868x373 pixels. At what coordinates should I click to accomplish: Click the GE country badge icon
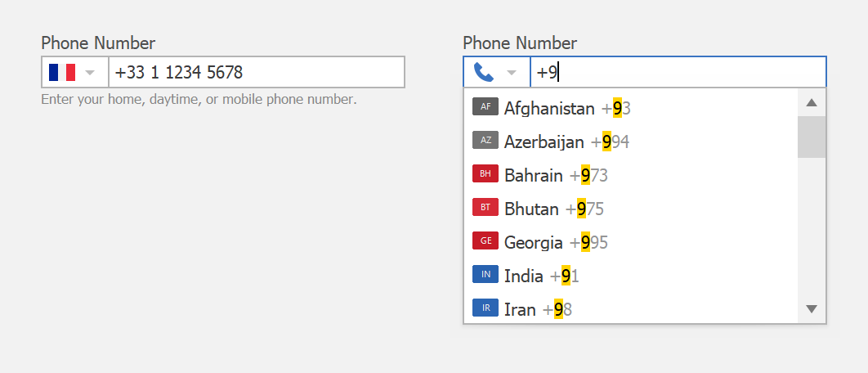485,240
